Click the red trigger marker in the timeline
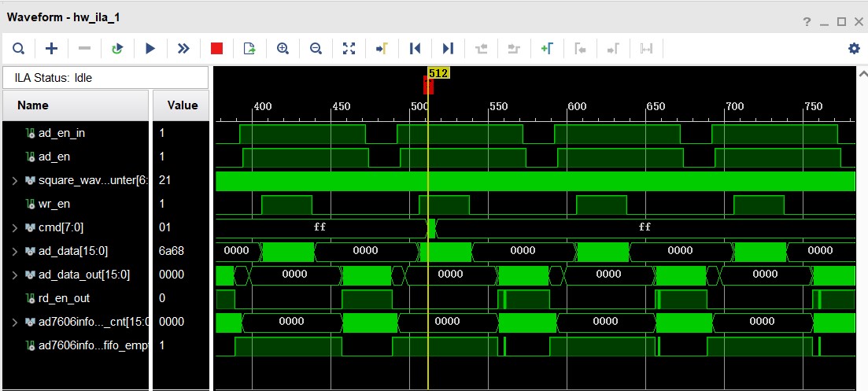The height and width of the screenshot is (391, 868). 428,85
